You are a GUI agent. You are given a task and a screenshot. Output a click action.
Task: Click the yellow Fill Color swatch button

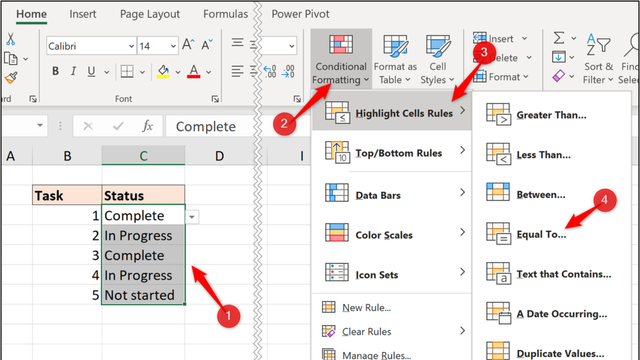point(163,71)
